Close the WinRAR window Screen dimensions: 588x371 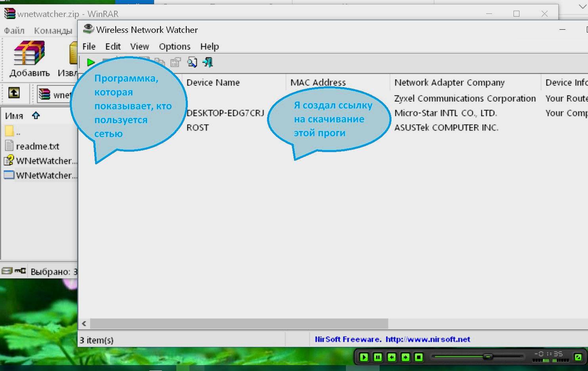coord(544,13)
